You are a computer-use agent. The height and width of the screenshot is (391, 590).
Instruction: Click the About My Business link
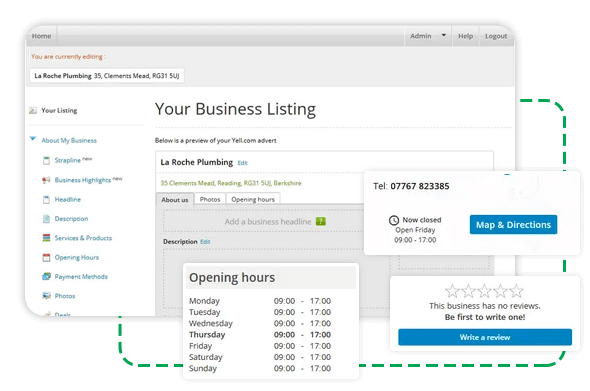click(x=69, y=140)
